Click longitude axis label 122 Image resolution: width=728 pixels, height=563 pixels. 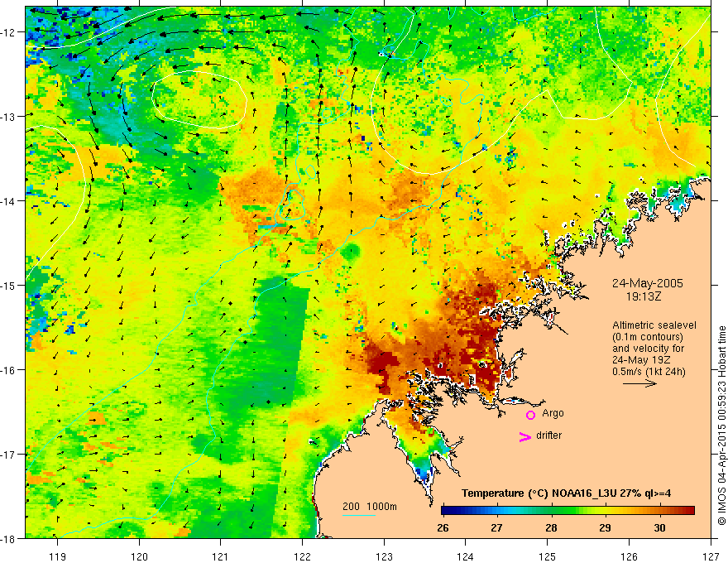(302, 556)
